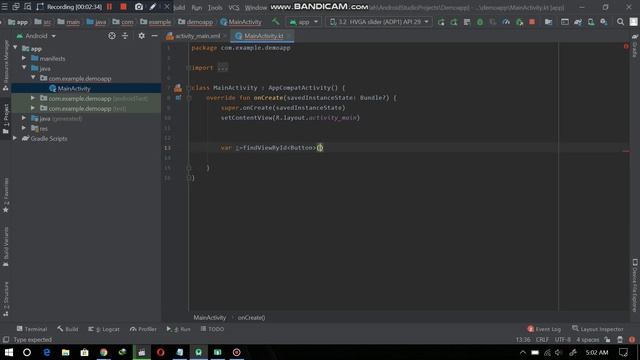This screenshot has width=640, height=360.
Task: Expand com.example.demoapp (androidTest) package
Action: [33, 98]
